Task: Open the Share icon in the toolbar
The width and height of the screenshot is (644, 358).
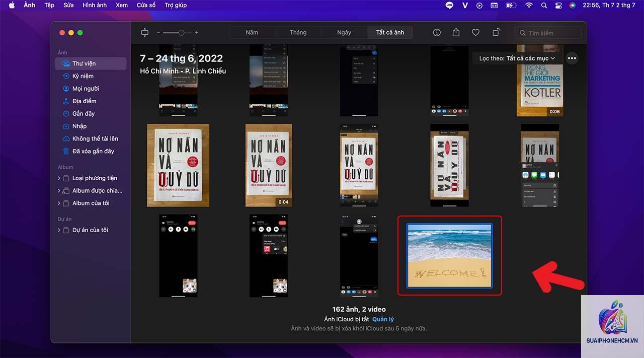Action: (x=456, y=32)
